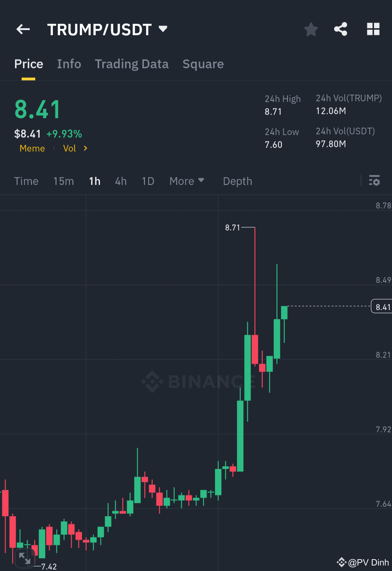Select the 4h candlestick interval
Image resolution: width=392 pixels, height=571 pixels.
tap(120, 181)
